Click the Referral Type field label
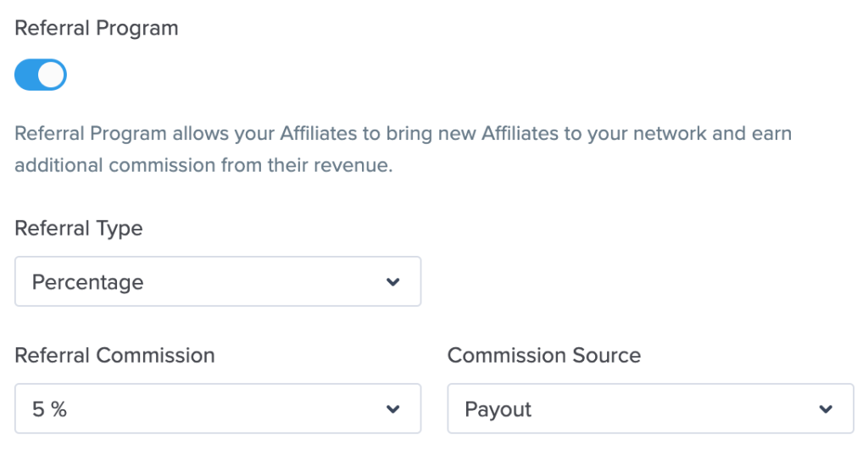The height and width of the screenshot is (449, 868). [79, 229]
